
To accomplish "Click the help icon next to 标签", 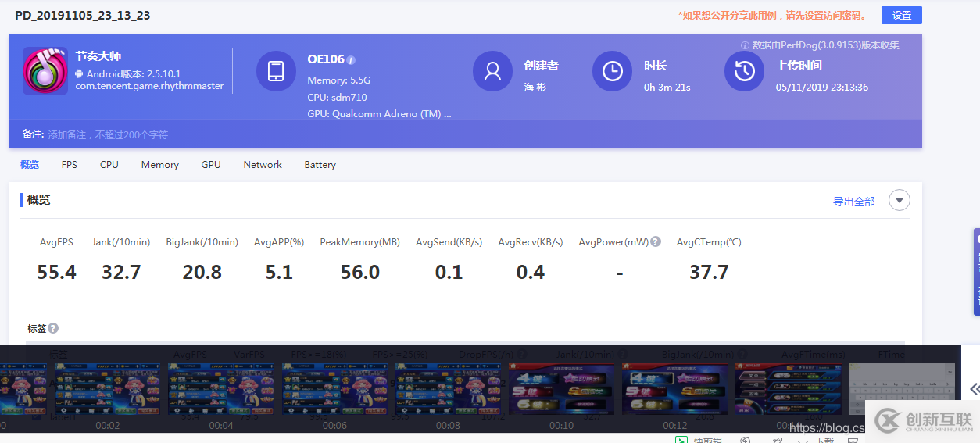I will point(53,329).
